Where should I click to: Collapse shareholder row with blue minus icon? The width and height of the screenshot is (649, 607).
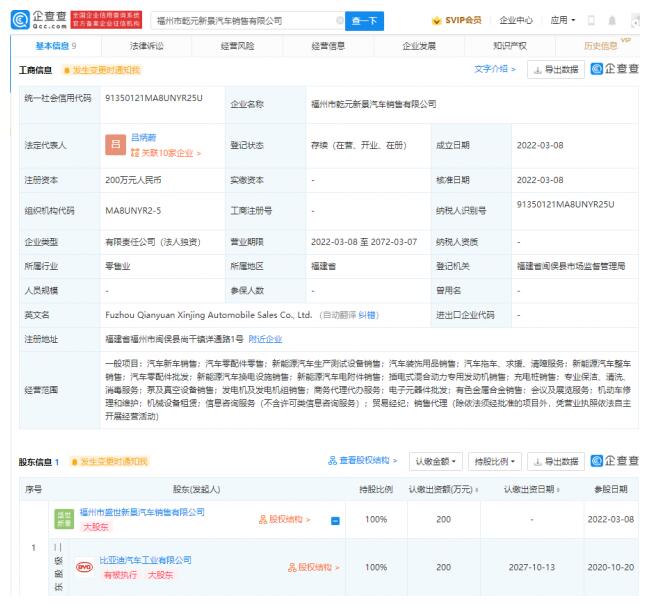coord(335,519)
